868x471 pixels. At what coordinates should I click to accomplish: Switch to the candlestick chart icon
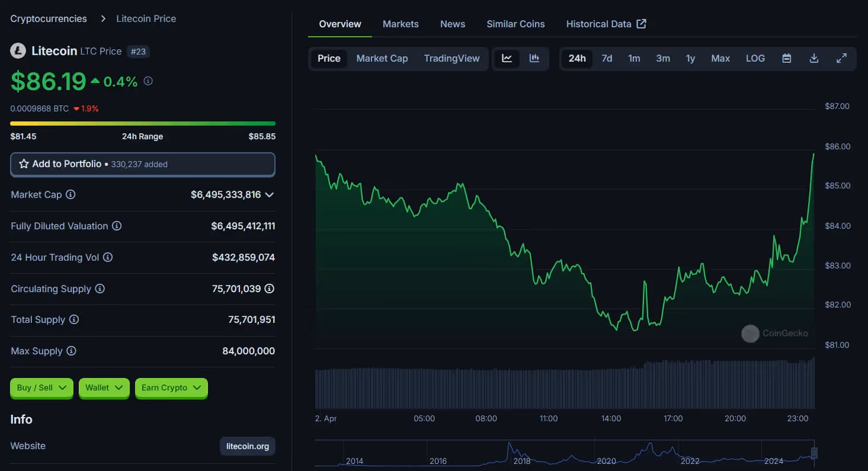tap(534, 58)
